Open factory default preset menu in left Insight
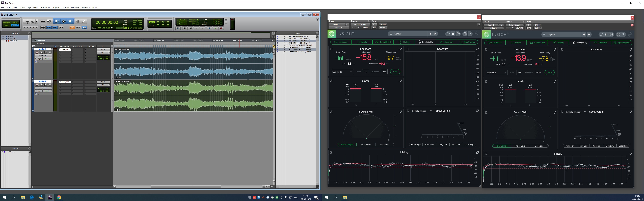Viewport: 644px width, 201px height. (x=360, y=24)
